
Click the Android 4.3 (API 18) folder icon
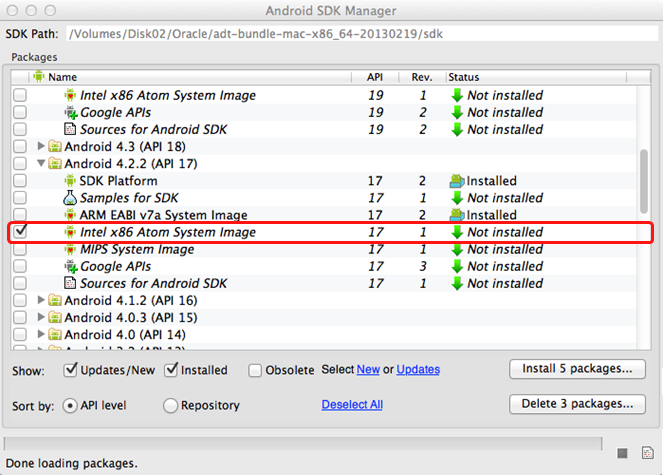[54, 146]
